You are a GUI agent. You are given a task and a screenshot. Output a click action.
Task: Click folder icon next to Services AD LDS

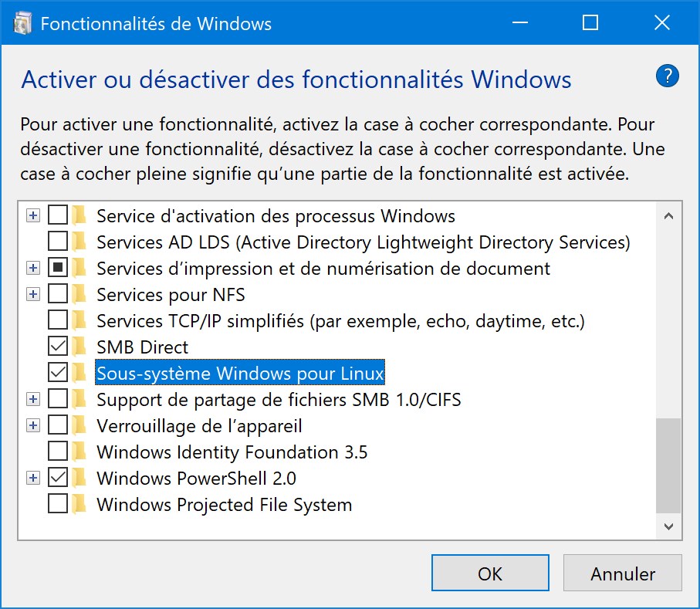coord(79,242)
